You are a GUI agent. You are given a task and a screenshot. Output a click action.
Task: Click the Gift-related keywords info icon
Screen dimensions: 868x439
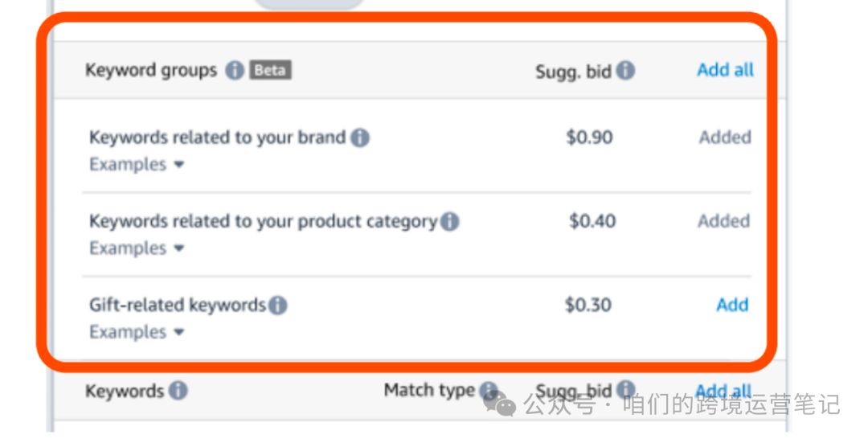coord(278,305)
